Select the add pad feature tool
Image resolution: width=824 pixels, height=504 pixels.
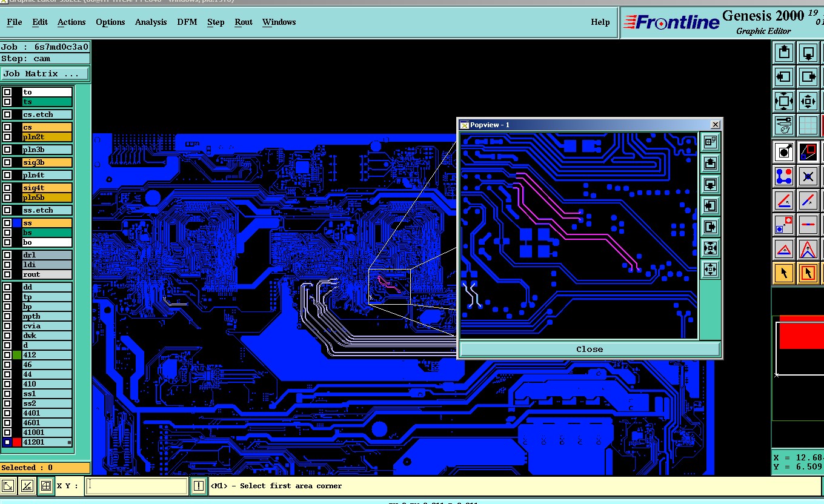[x=784, y=152]
